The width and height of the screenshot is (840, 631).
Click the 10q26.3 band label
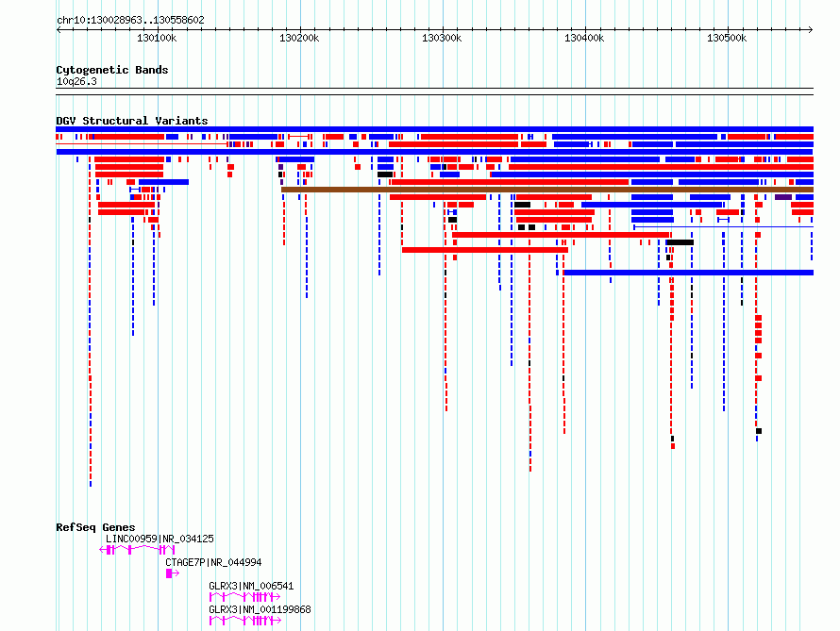[x=76, y=81]
